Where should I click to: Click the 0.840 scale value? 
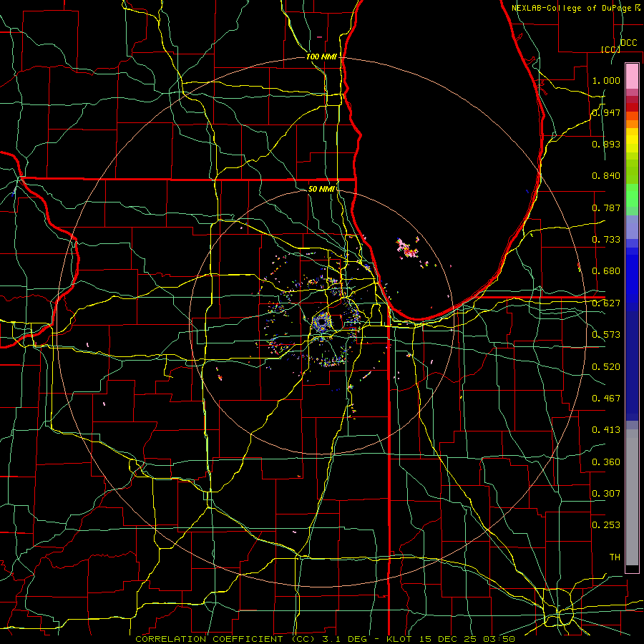coord(606,176)
